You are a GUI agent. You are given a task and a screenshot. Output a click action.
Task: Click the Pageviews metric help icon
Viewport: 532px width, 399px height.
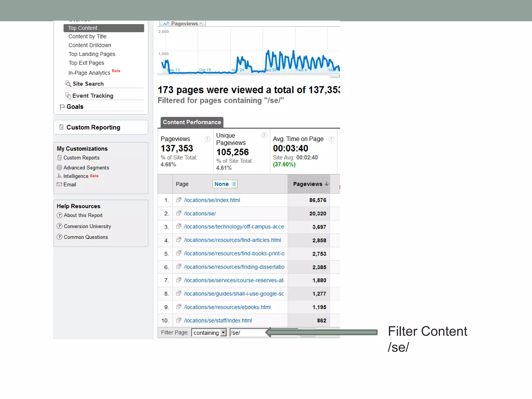(207, 139)
